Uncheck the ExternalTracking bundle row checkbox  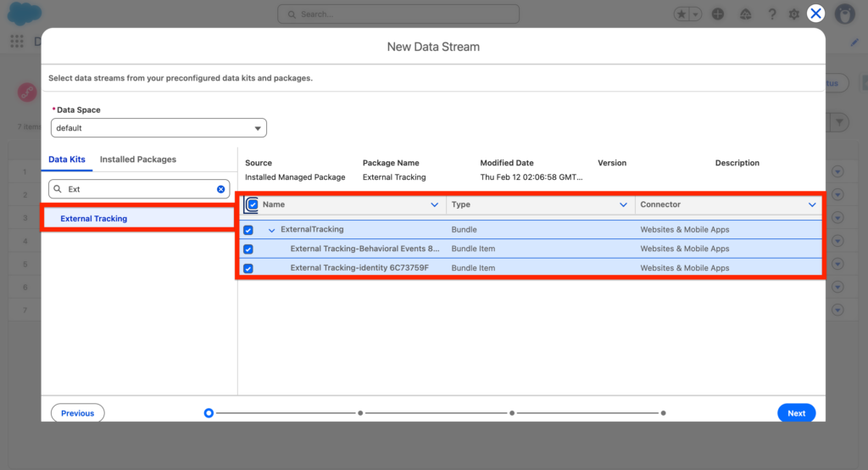point(248,230)
